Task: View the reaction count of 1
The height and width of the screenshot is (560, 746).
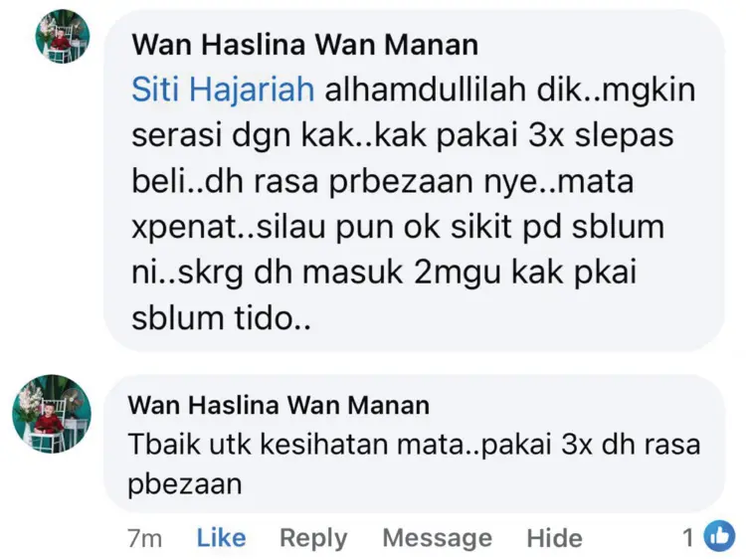Action: pyautogui.click(x=688, y=538)
